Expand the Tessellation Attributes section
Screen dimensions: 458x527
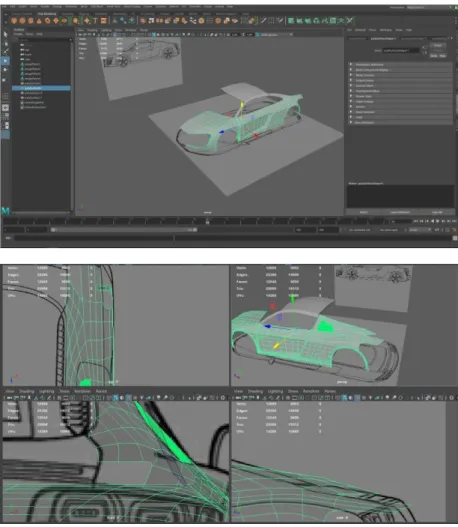pos(400,65)
